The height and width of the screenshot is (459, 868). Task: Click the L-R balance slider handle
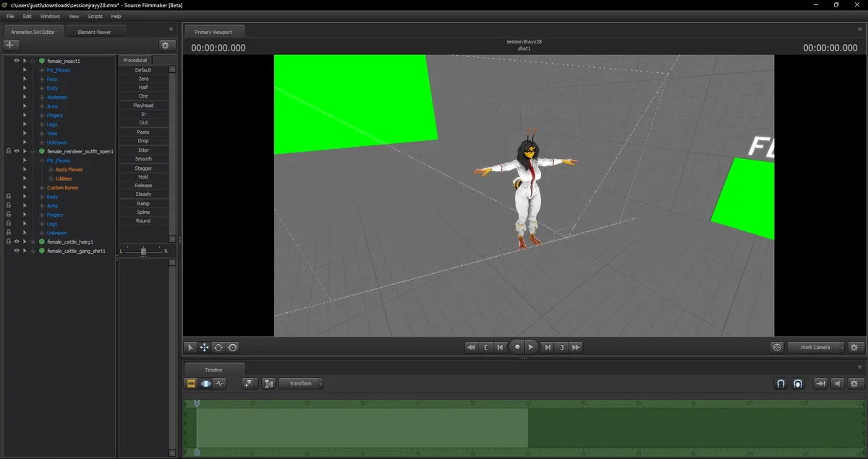click(143, 251)
